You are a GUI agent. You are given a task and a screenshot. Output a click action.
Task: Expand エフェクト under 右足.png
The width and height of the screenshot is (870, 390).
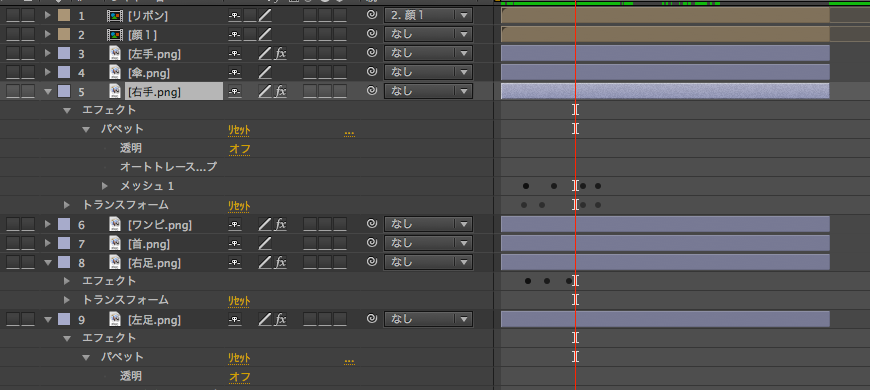(67, 281)
